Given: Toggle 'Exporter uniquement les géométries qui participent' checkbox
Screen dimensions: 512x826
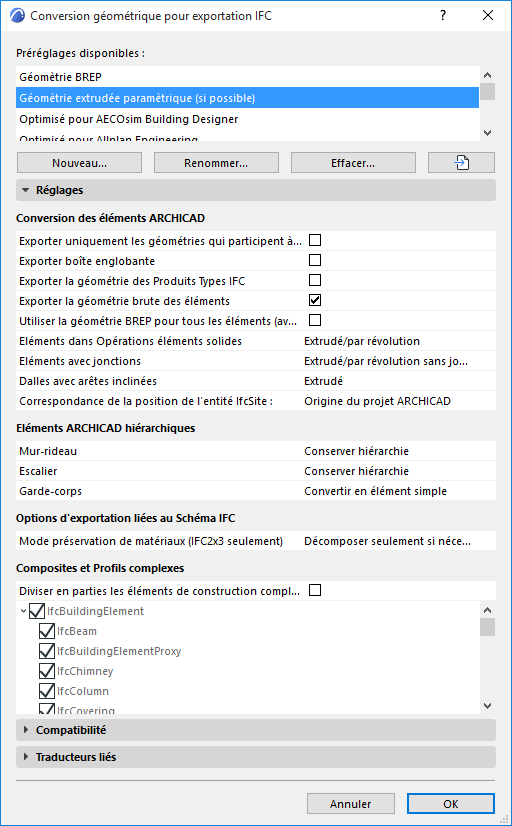Looking at the screenshot, I should [x=315, y=240].
